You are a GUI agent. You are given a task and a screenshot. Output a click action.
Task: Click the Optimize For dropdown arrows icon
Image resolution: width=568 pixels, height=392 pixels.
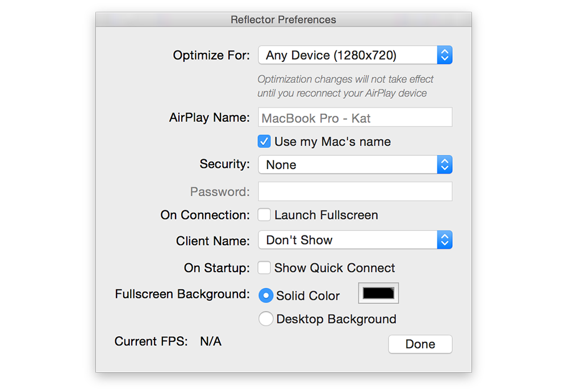[445, 55]
